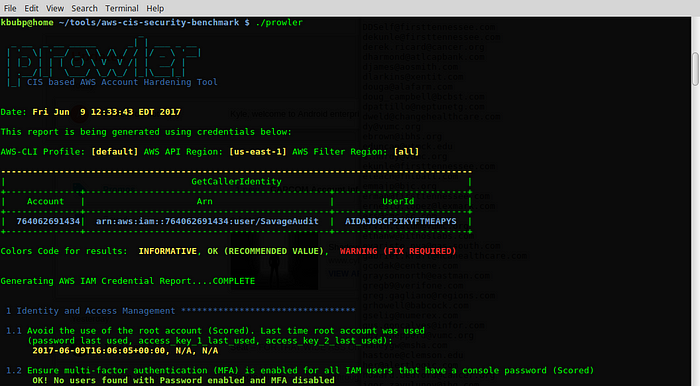Open the Search menu
700x386 pixels.
click(84, 8)
